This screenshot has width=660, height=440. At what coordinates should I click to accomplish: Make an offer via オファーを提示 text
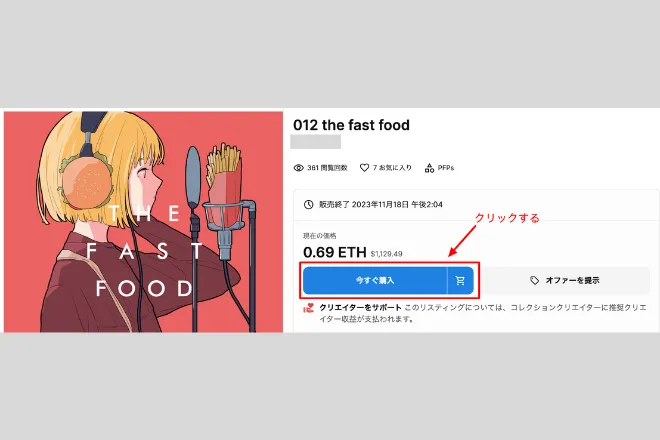click(x=572, y=280)
